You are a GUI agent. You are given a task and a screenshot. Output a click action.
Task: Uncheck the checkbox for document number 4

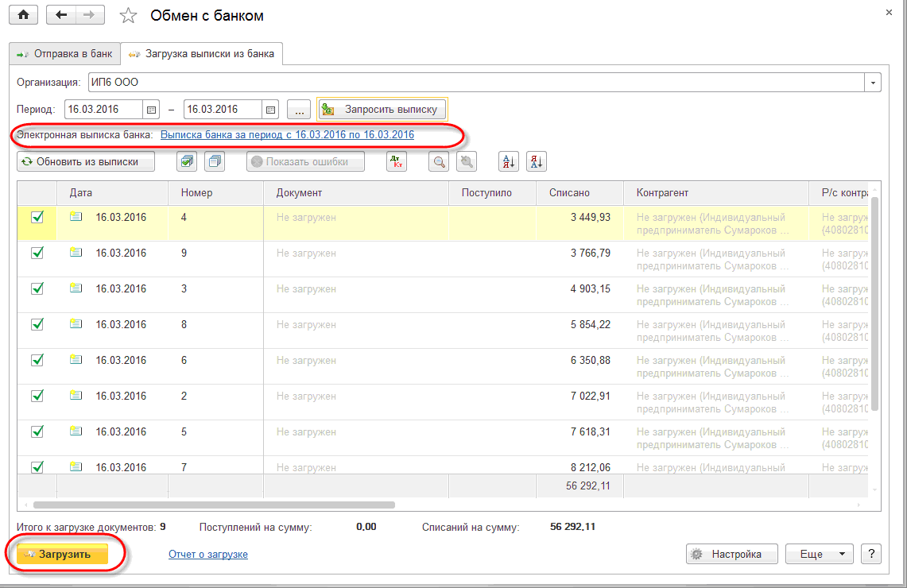click(37, 217)
